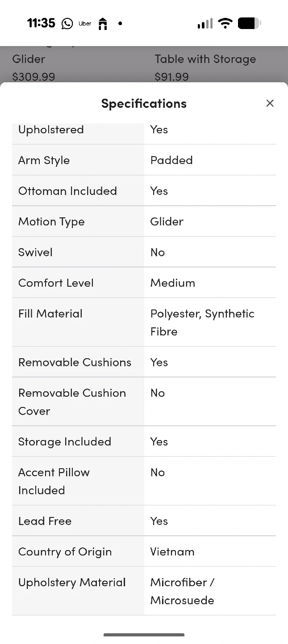The height and width of the screenshot is (644, 288).
Task: Tap the battery indicator icon
Action: coord(249,23)
